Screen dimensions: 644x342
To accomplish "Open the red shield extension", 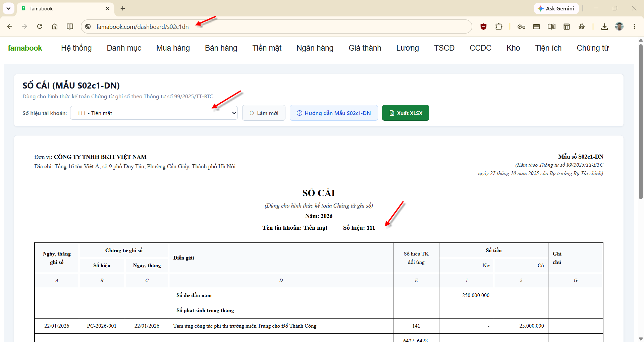I will coord(483,26).
